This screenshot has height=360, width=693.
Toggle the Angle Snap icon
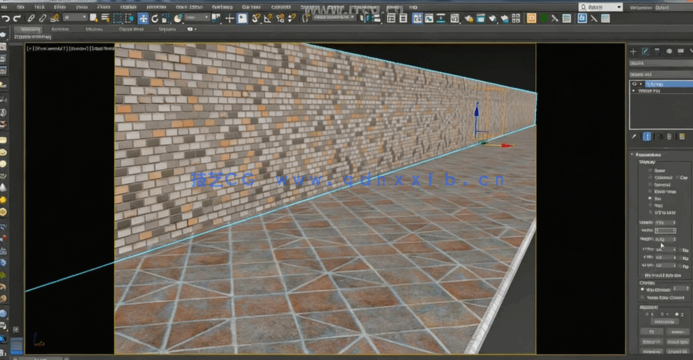[268, 19]
